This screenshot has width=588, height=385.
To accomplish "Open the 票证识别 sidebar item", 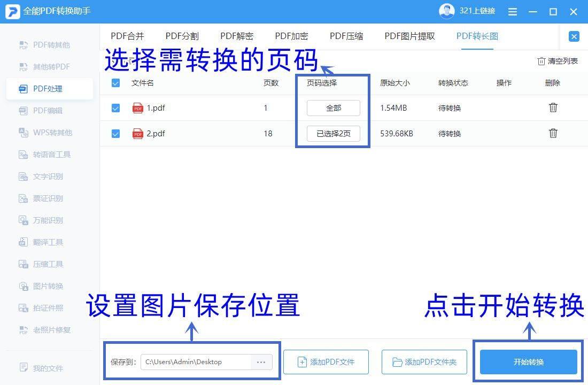I will [x=41, y=198].
